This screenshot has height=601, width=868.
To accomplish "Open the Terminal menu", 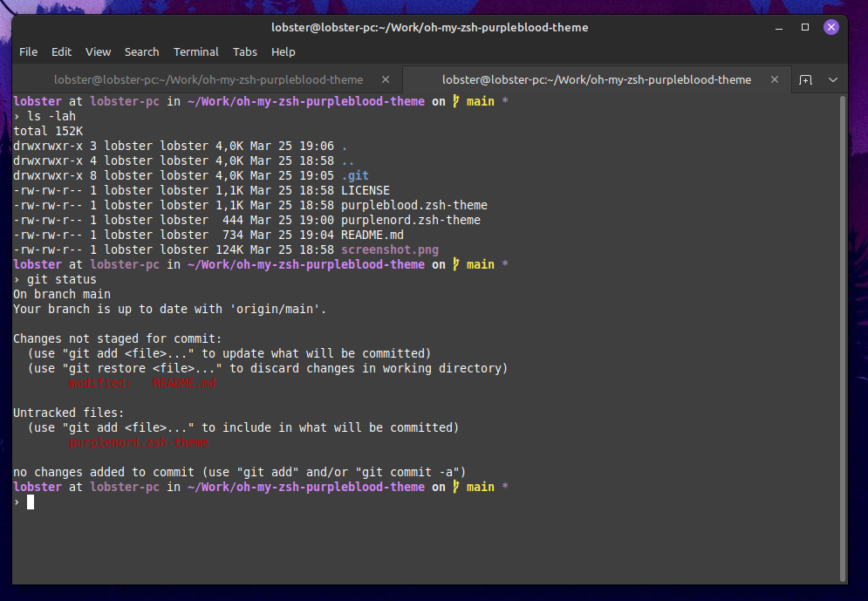I will (x=195, y=51).
